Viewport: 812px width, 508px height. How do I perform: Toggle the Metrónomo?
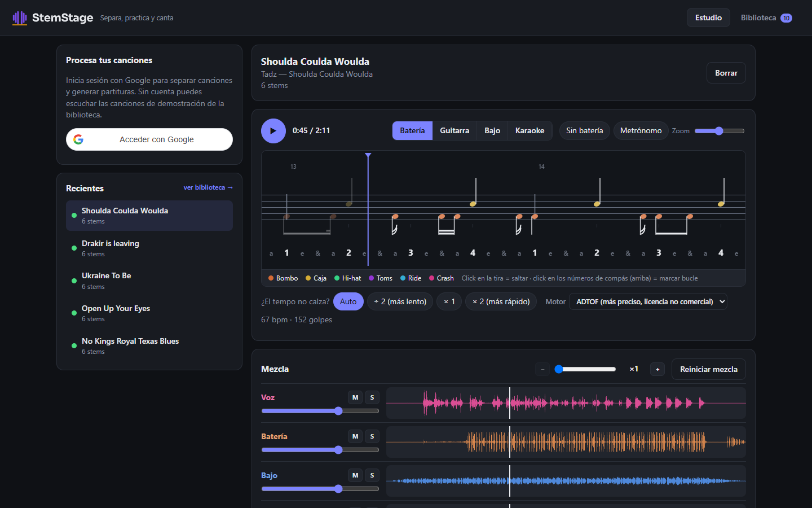click(x=641, y=130)
